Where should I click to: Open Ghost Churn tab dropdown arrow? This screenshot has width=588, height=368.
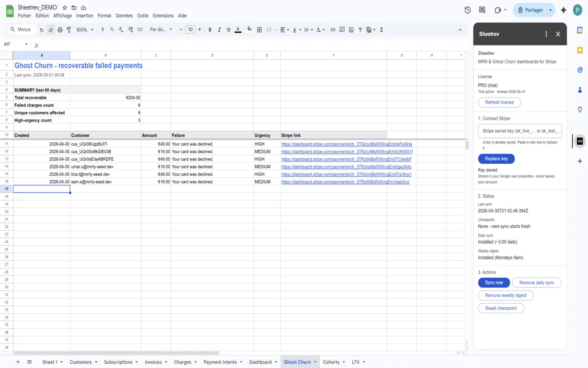315,362
